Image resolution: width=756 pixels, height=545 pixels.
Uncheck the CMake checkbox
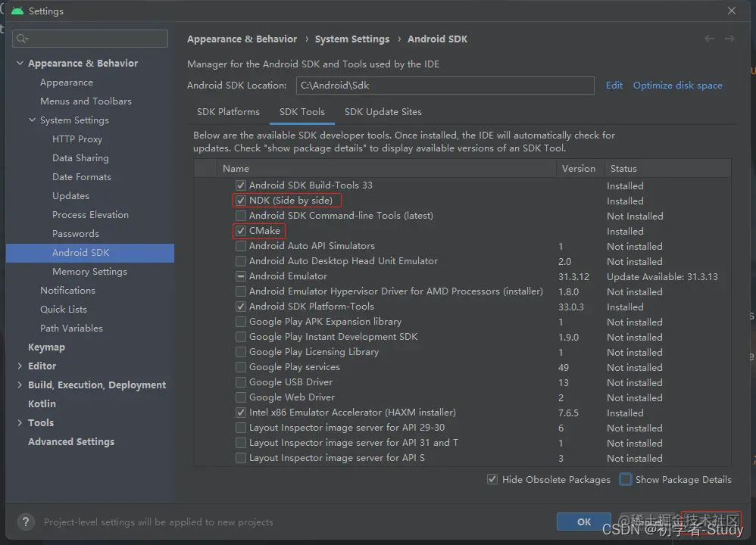click(x=241, y=231)
